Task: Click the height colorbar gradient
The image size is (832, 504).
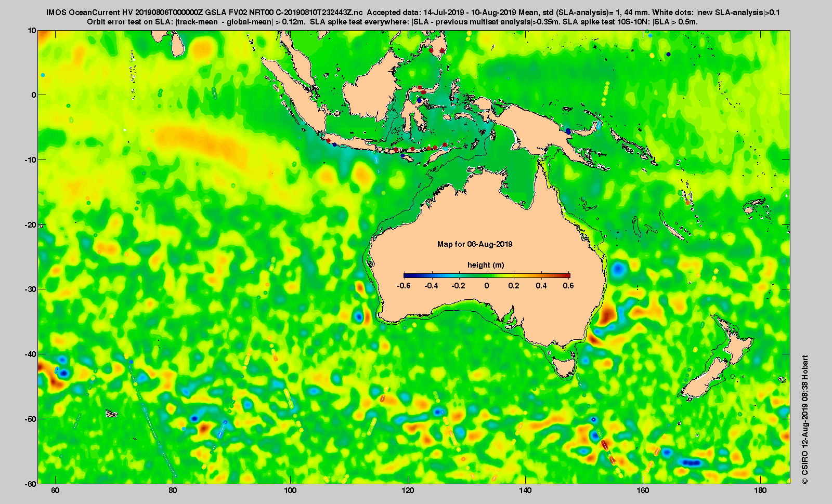Action: tap(487, 275)
